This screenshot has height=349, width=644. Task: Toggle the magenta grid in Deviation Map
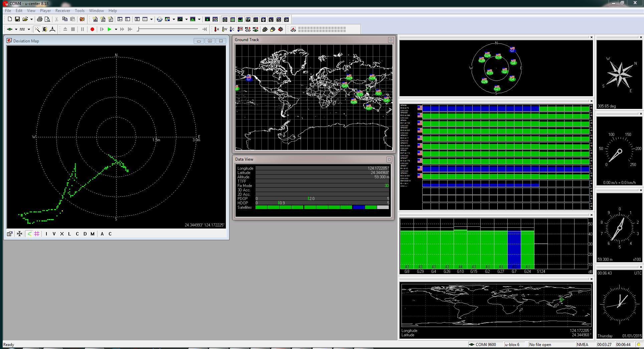tap(37, 234)
